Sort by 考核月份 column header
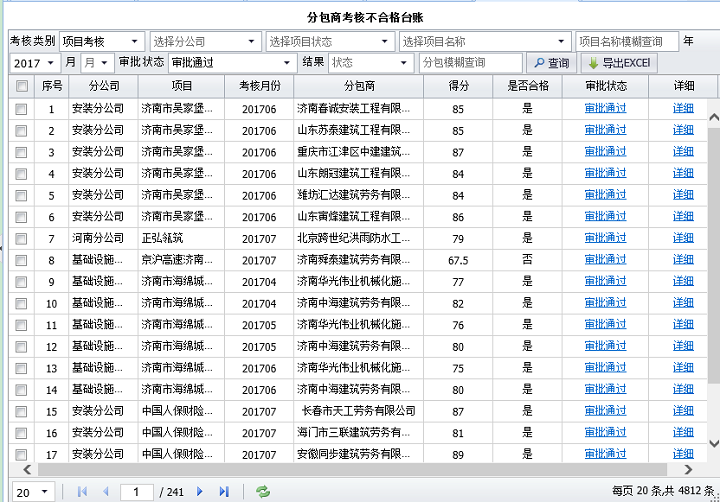 point(259,86)
